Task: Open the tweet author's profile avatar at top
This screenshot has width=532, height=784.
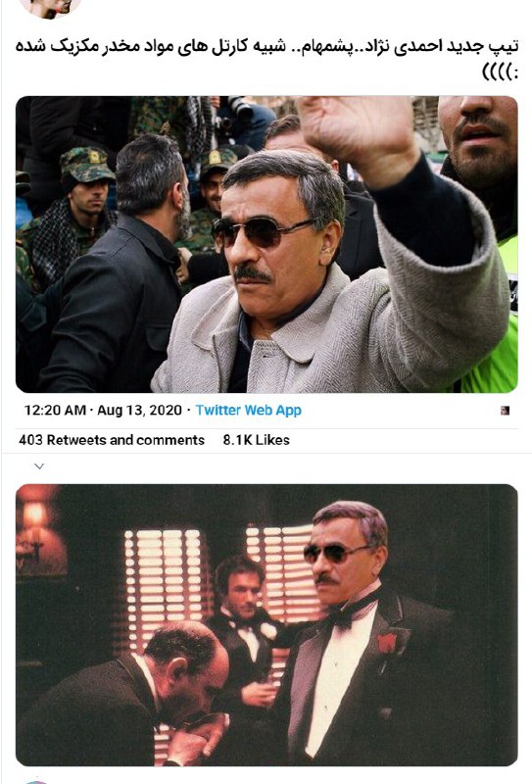Action: coord(51,8)
